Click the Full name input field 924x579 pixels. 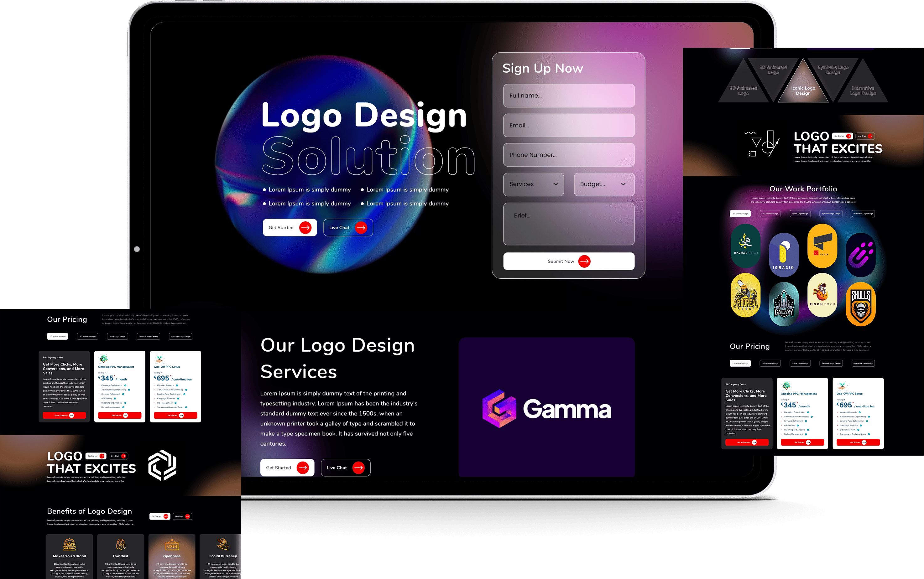click(568, 96)
